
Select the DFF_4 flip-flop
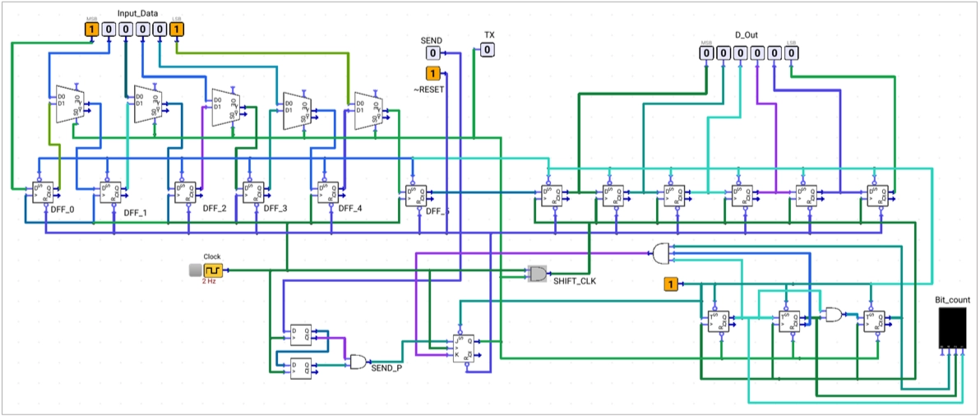(327, 192)
